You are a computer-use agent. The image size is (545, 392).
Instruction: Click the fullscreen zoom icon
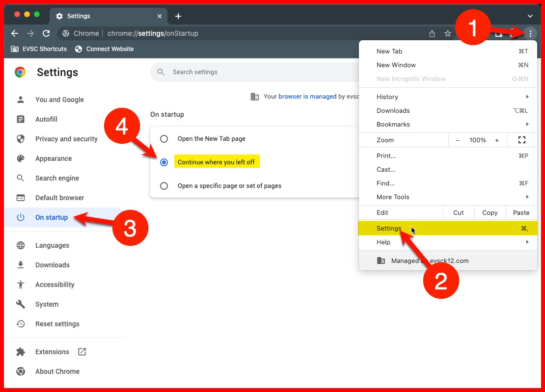click(522, 140)
